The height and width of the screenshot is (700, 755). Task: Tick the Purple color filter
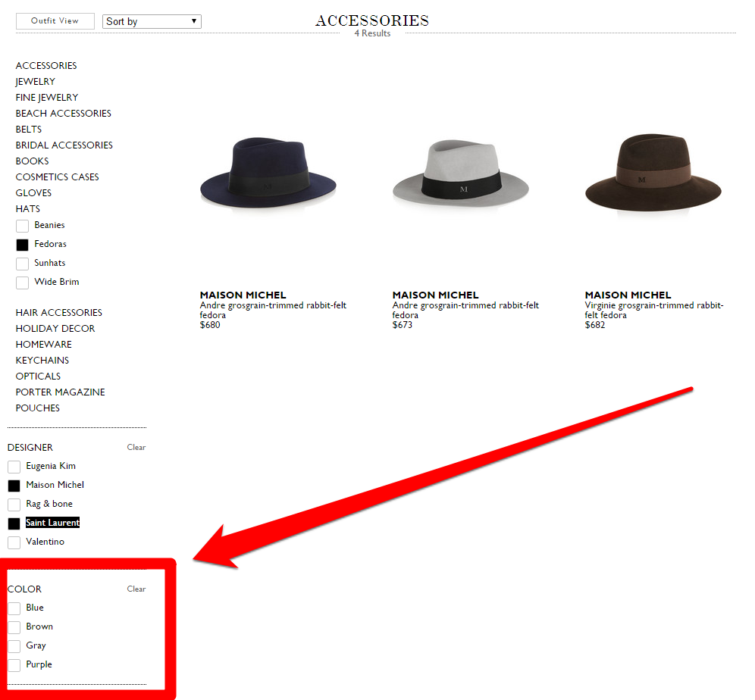[14, 665]
